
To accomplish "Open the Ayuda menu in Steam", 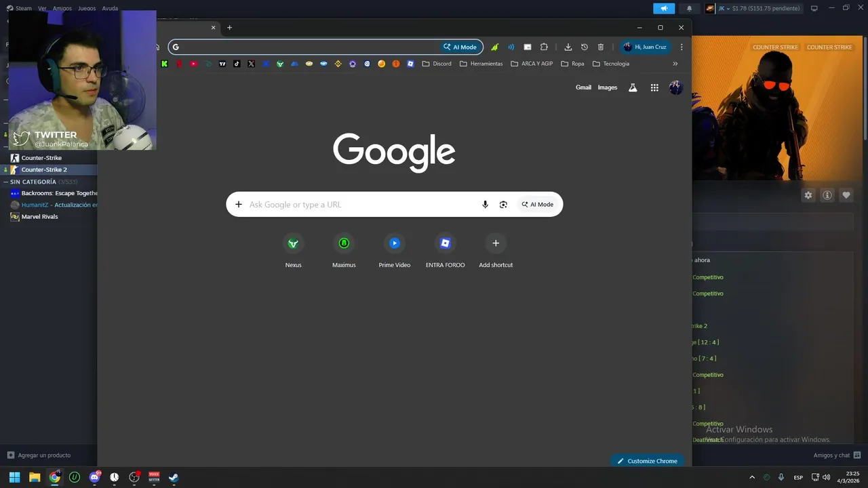I will tap(110, 8).
